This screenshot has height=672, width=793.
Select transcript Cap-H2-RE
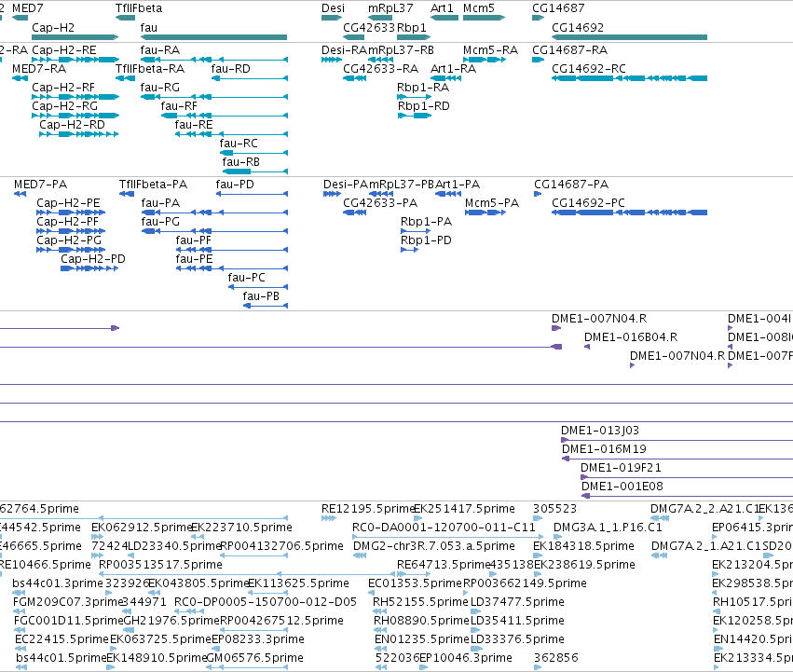point(63,50)
